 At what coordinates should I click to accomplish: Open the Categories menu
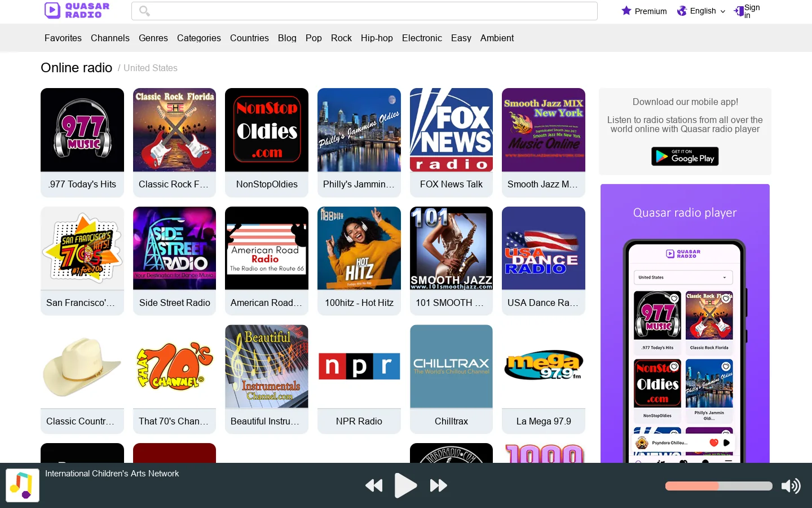tap(199, 38)
